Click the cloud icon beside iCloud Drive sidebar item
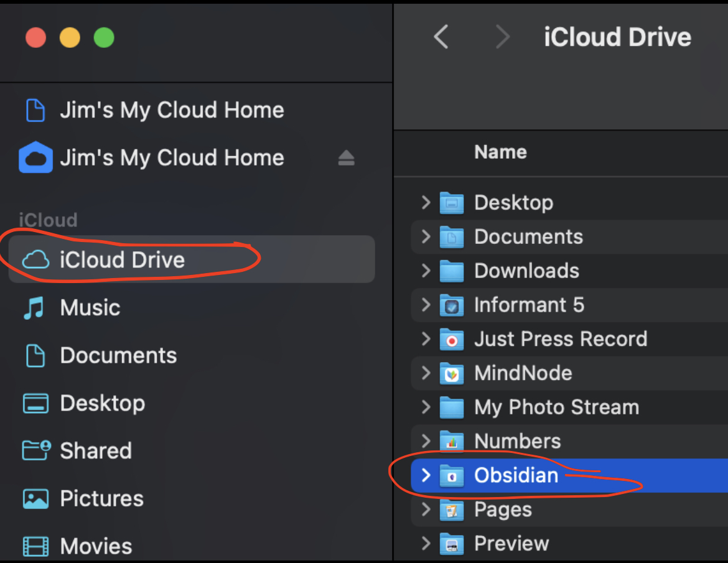This screenshot has width=728, height=563. click(x=35, y=259)
